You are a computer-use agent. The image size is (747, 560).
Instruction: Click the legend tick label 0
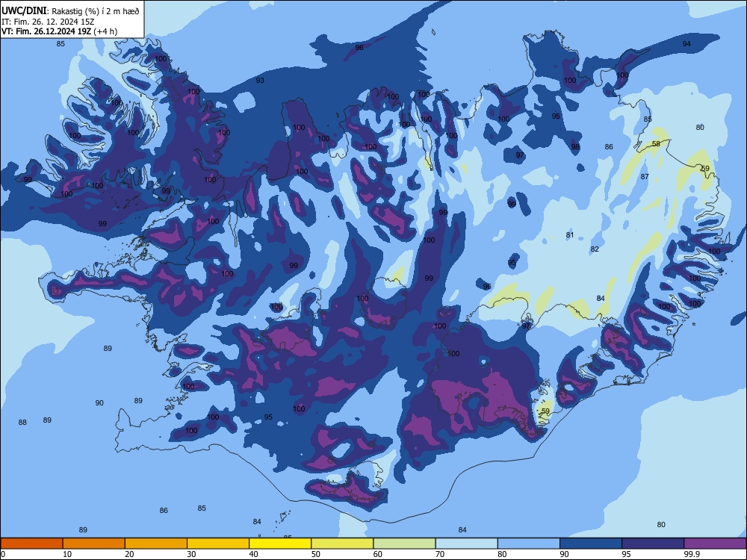pos(3,554)
